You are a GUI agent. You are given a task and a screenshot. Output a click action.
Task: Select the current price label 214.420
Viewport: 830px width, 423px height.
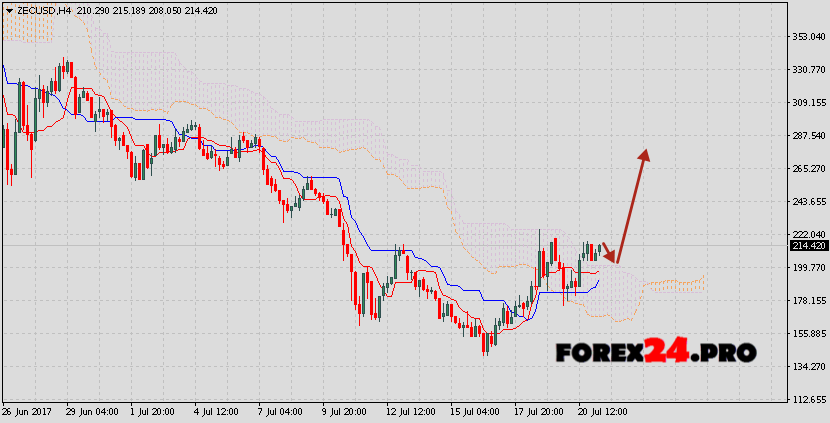(x=808, y=246)
